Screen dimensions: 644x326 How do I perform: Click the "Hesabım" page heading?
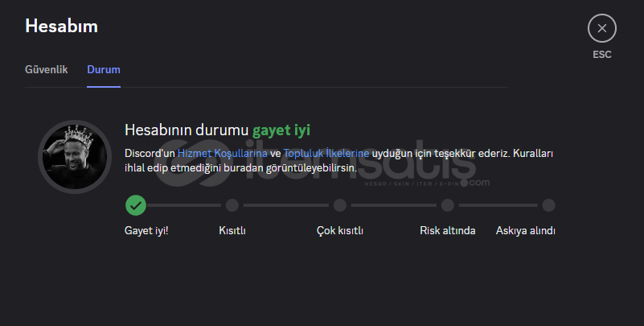click(x=62, y=27)
